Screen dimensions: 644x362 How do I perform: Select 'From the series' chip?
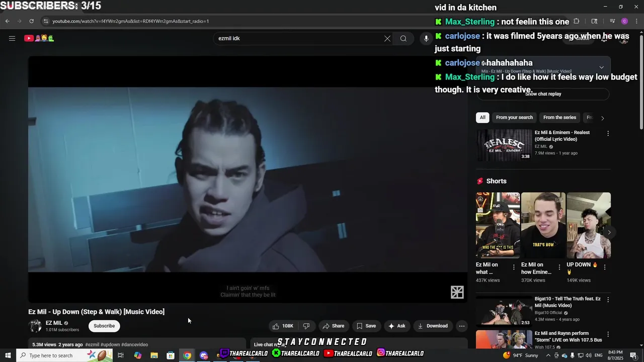(559, 118)
